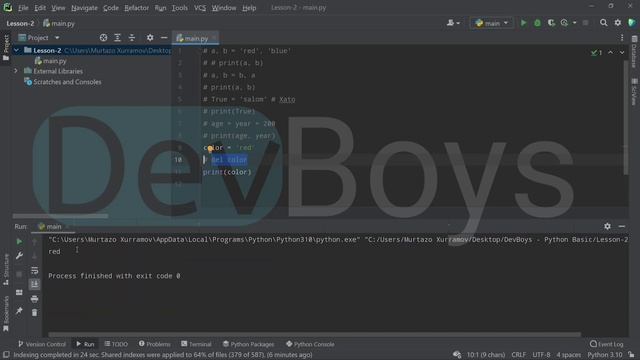Viewport: 640px width, 360px height.
Task: Toggle the Project sidebar stripe button
Action: (x=6, y=47)
